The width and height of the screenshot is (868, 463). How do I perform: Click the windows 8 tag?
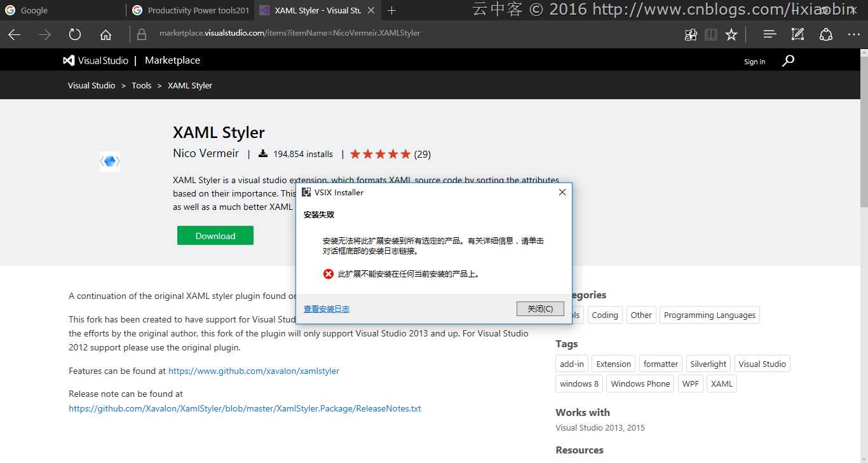click(x=579, y=384)
